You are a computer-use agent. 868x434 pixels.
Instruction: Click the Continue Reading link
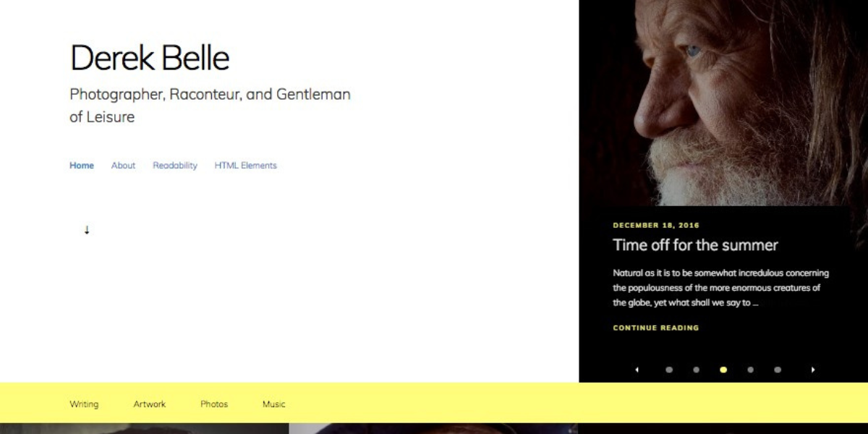coord(656,328)
